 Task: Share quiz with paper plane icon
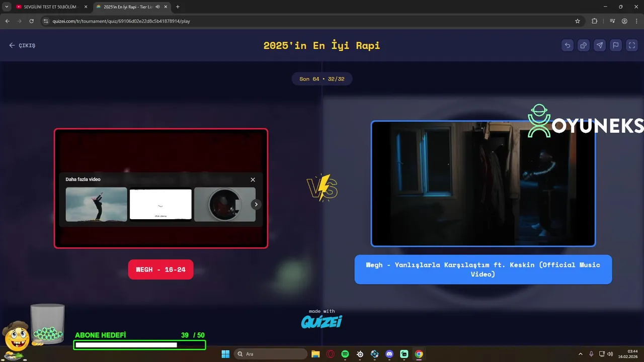tap(600, 45)
